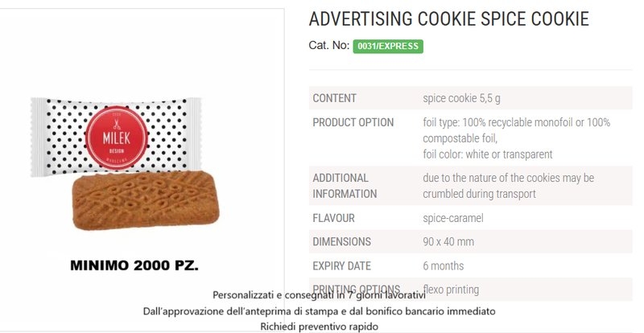Image resolution: width=644 pixels, height=333 pixels.
Task: Click the green 0031/EXPRESS catalog badge
Action: coord(388,46)
